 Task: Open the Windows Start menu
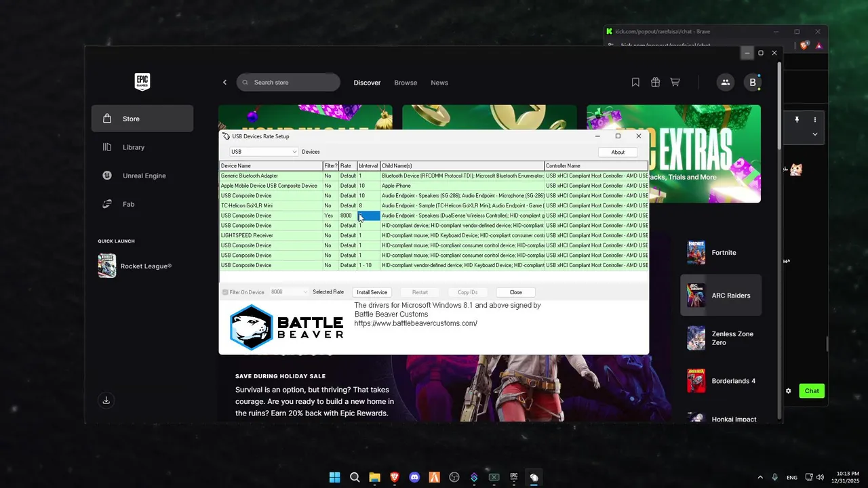click(x=334, y=477)
